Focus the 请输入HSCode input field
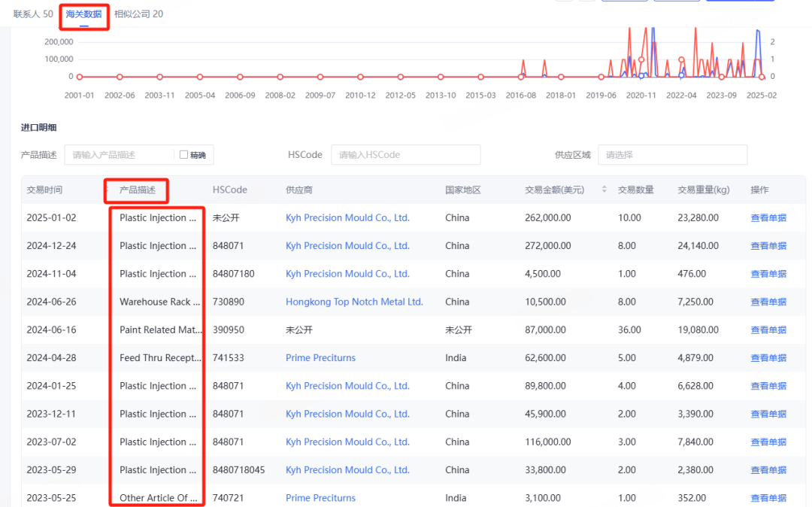 pyautogui.click(x=405, y=154)
